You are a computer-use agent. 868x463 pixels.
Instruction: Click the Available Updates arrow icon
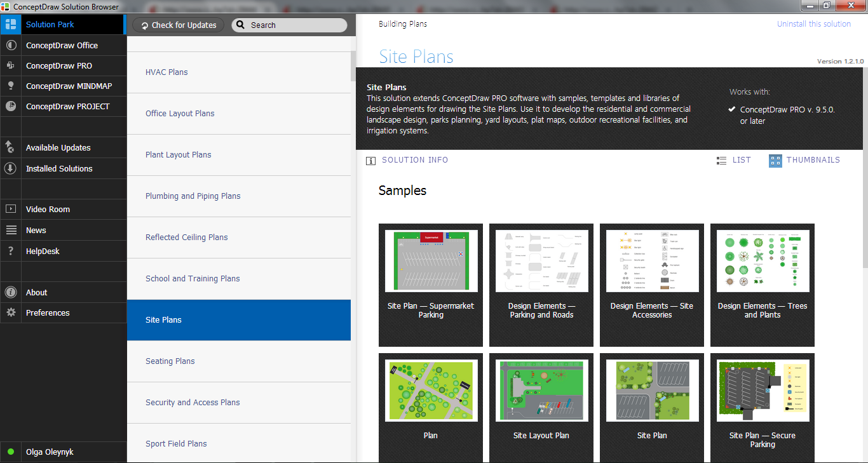coord(10,147)
